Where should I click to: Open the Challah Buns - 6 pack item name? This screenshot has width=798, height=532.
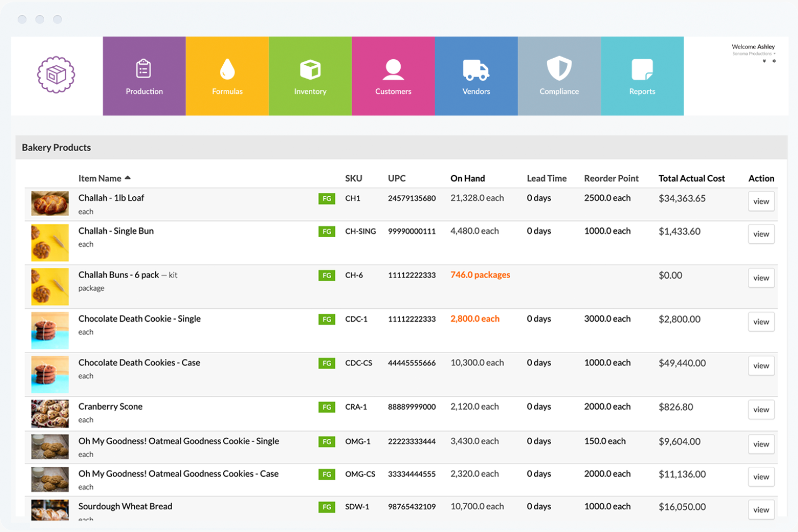(119, 275)
